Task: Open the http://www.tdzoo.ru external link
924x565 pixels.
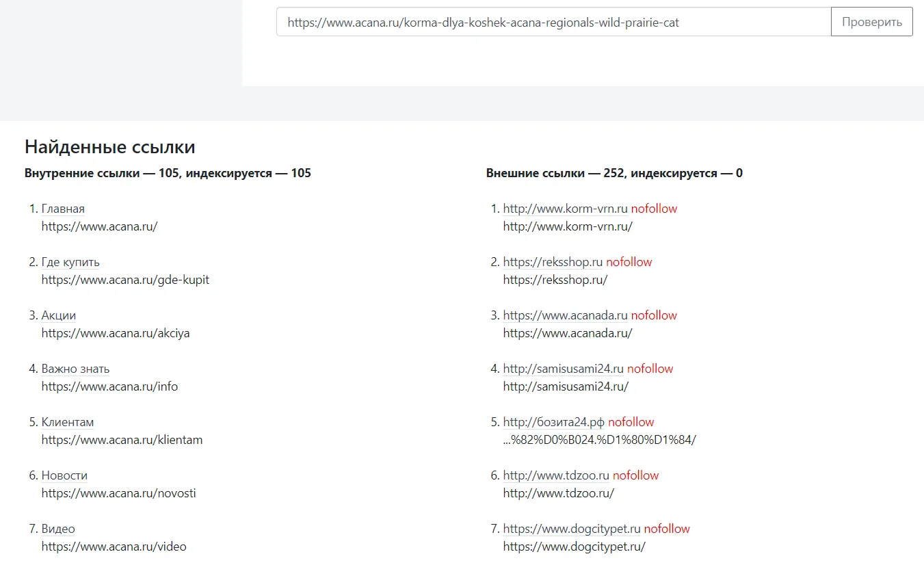Action: pos(556,475)
